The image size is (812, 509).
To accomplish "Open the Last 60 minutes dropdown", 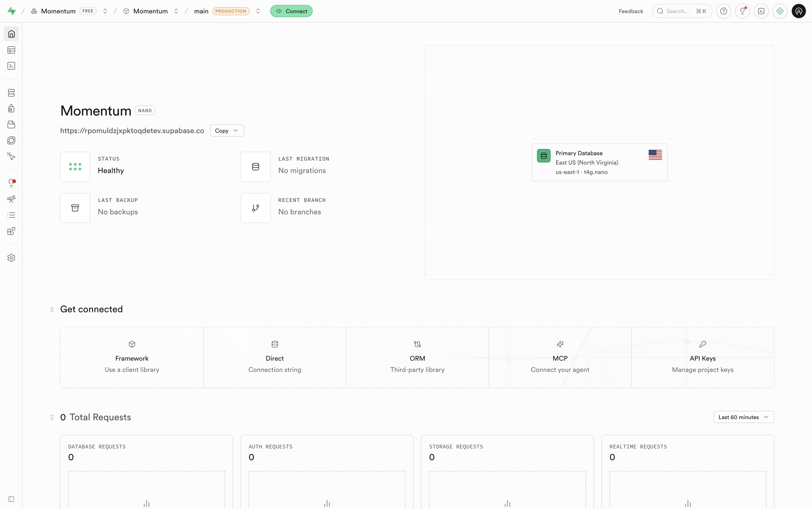I will [x=744, y=417].
